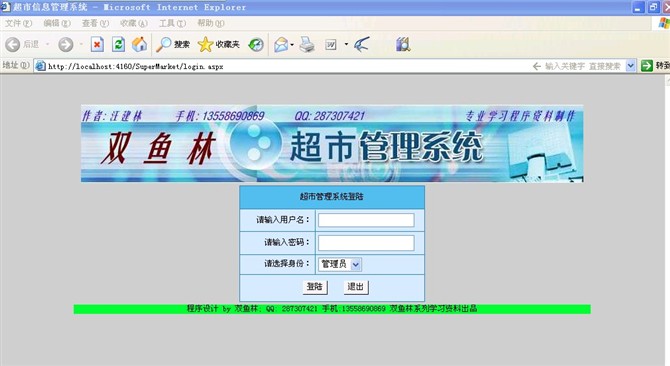Open the 管理员 identity dropdown

[340, 264]
